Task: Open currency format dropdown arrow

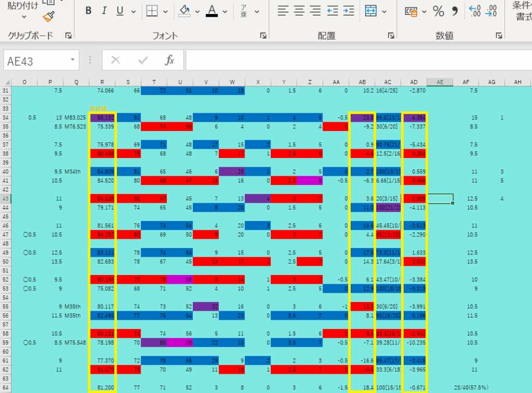Action: (424, 11)
